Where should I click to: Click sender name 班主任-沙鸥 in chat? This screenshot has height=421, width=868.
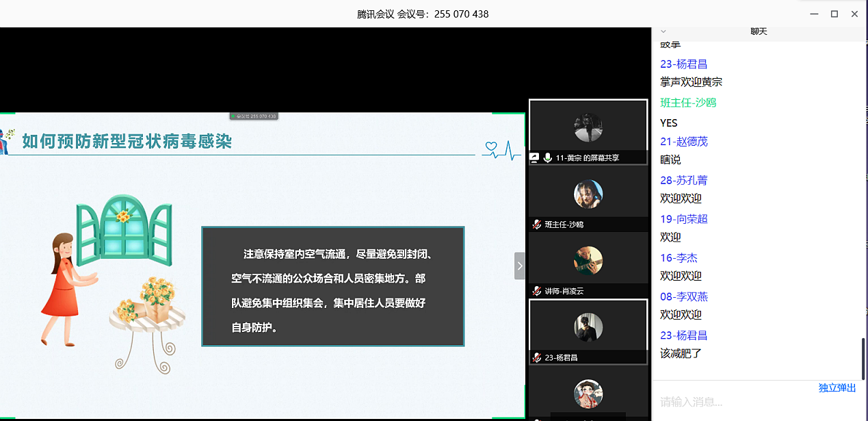point(688,103)
